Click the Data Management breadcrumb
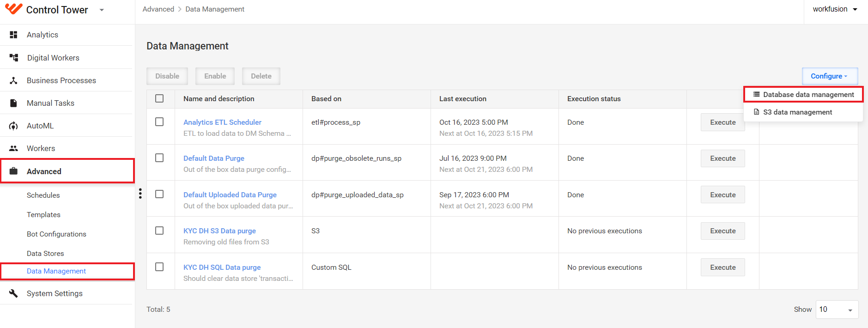 tap(215, 9)
